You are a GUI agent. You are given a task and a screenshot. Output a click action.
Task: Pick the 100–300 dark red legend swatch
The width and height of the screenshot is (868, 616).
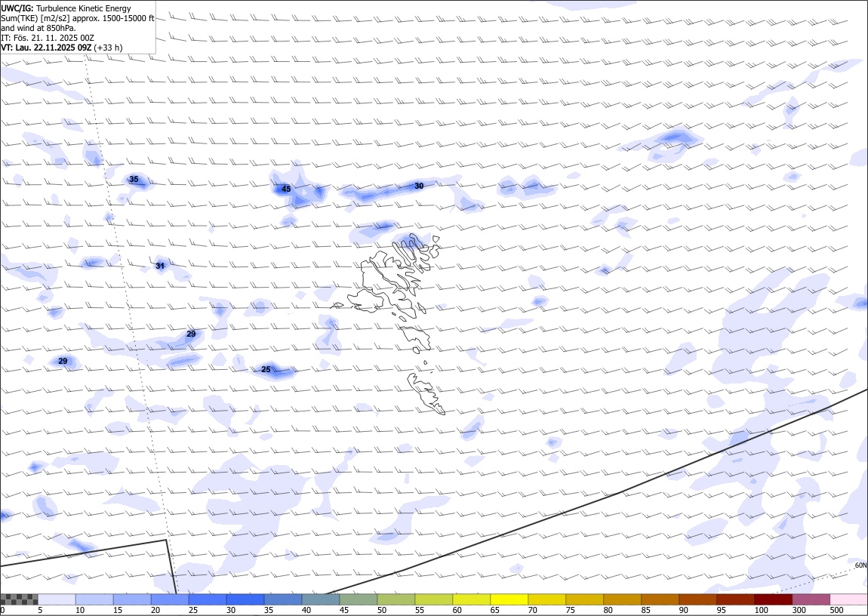(x=772, y=599)
